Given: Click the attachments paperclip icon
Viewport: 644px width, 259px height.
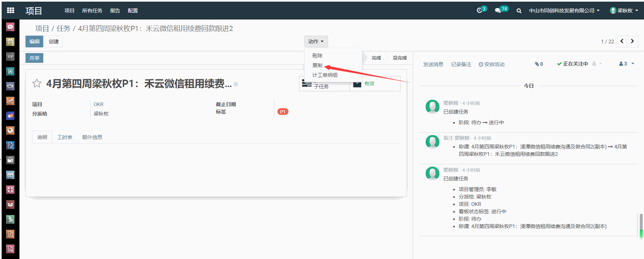Looking at the screenshot, I should tap(538, 64).
